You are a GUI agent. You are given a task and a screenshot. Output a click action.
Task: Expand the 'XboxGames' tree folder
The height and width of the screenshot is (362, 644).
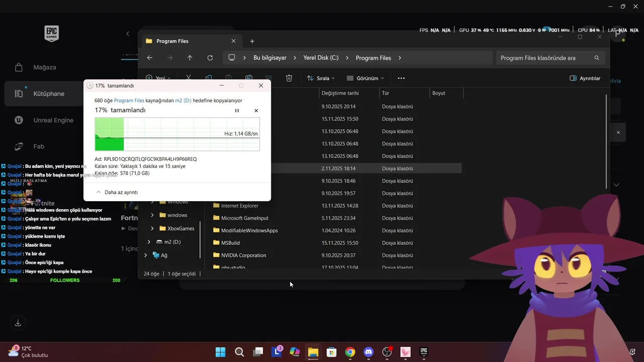tap(152, 228)
